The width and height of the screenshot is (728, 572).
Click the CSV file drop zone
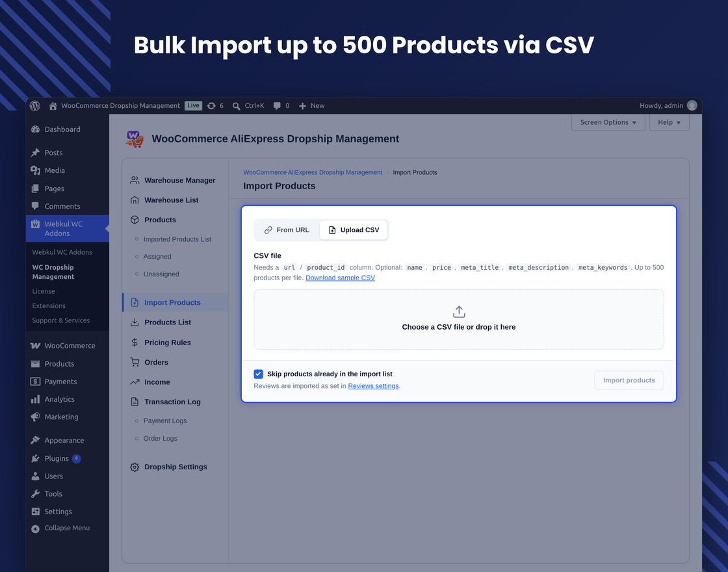[459, 319]
